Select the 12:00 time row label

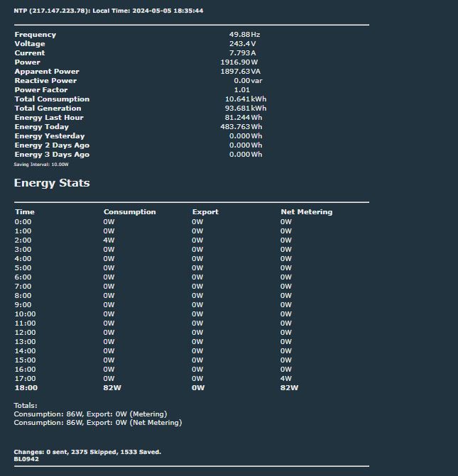click(x=26, y=333)
